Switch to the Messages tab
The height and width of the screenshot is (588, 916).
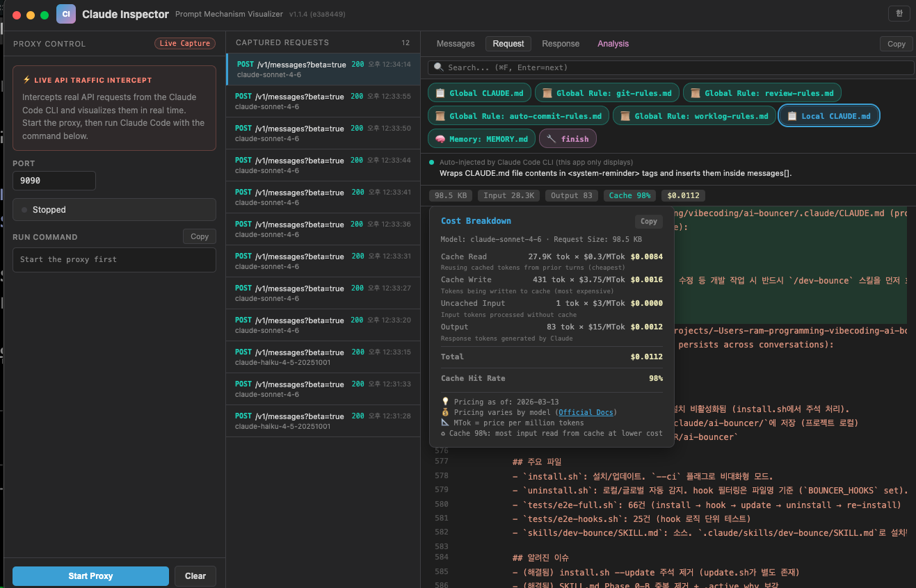[456, 43]
